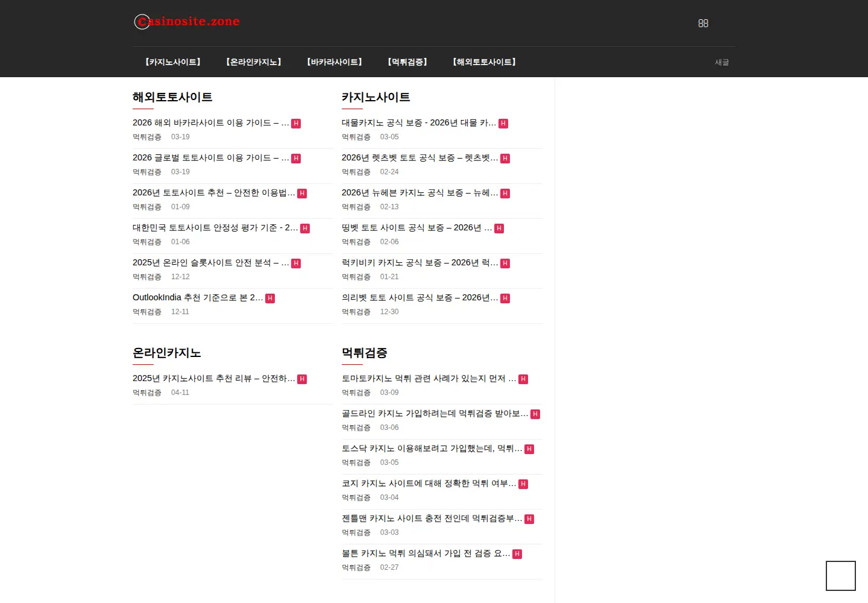Image resolution: width=868 pixels, height=603 pixels.
Task: Click the 새글 link in navigation bar
Action: point(722,62)
